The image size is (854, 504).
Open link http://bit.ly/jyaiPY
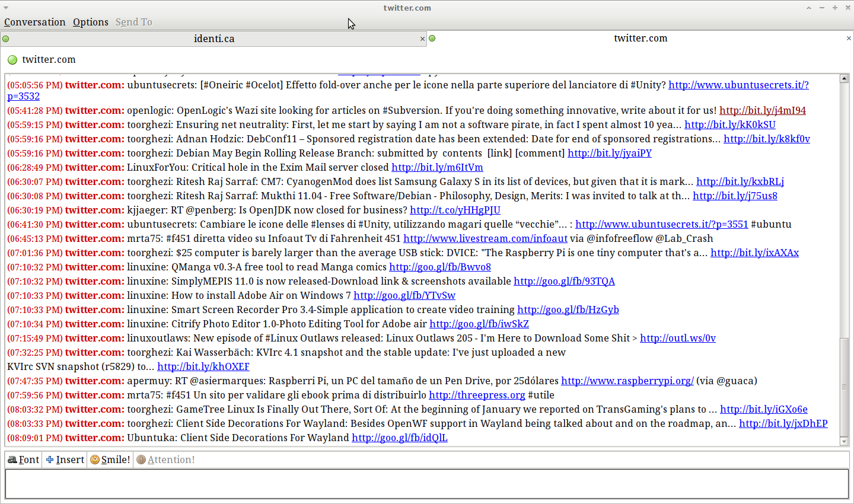610,153
